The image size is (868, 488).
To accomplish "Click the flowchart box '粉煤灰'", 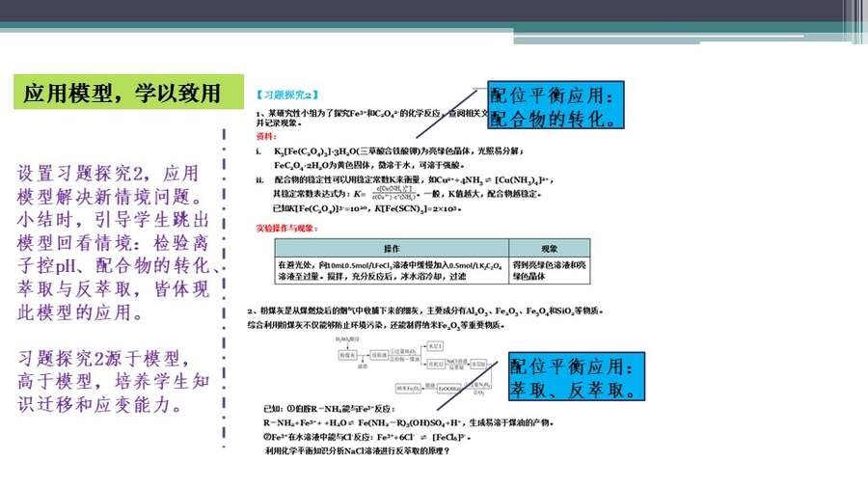I will (347, 355).
